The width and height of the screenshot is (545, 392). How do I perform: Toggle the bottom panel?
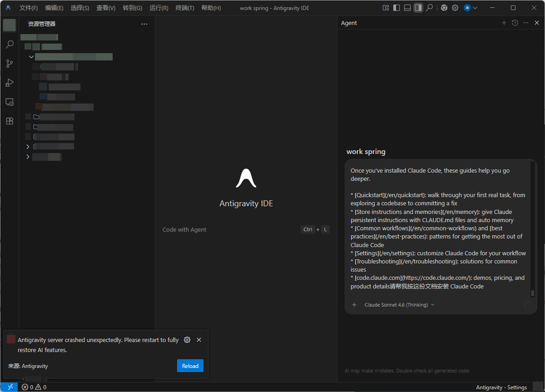[407, 8]
